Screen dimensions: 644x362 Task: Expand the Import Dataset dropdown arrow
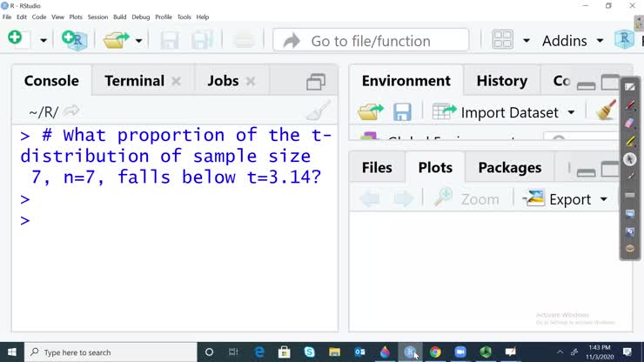click(x=571, y=112)
